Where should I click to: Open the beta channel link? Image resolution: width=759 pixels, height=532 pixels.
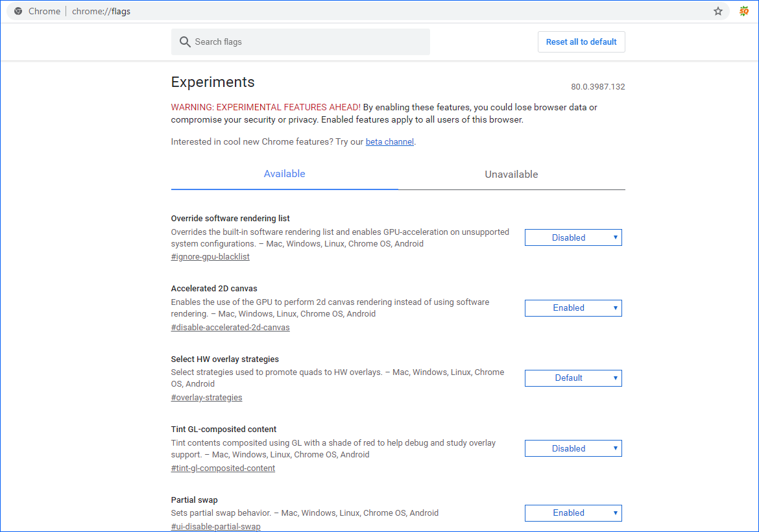[389, 142]
